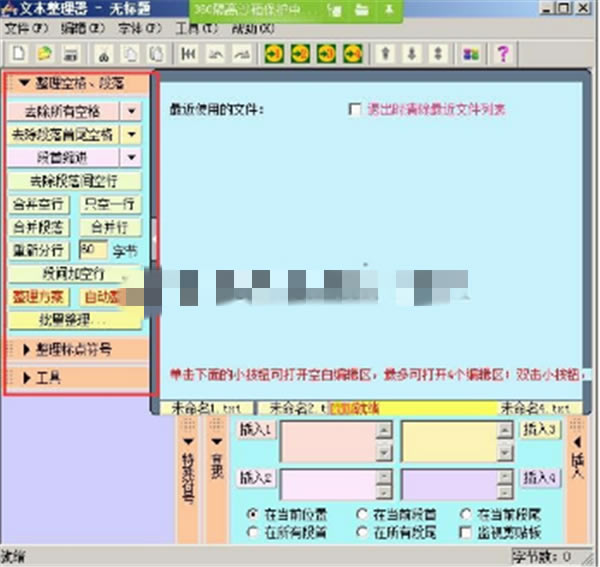This screenshot has width=600, height=567.
Task: Open dropdown arrow beside 去除段落首尾空格
Action: point(131,134)
